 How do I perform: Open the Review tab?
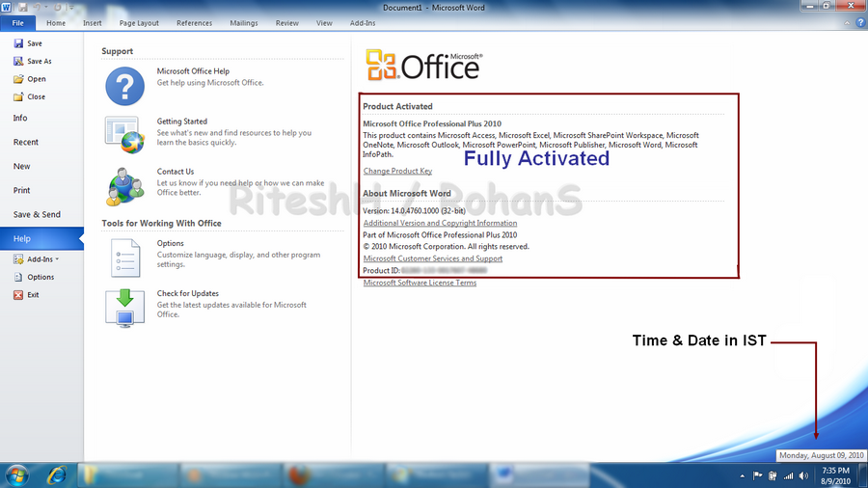286,23
